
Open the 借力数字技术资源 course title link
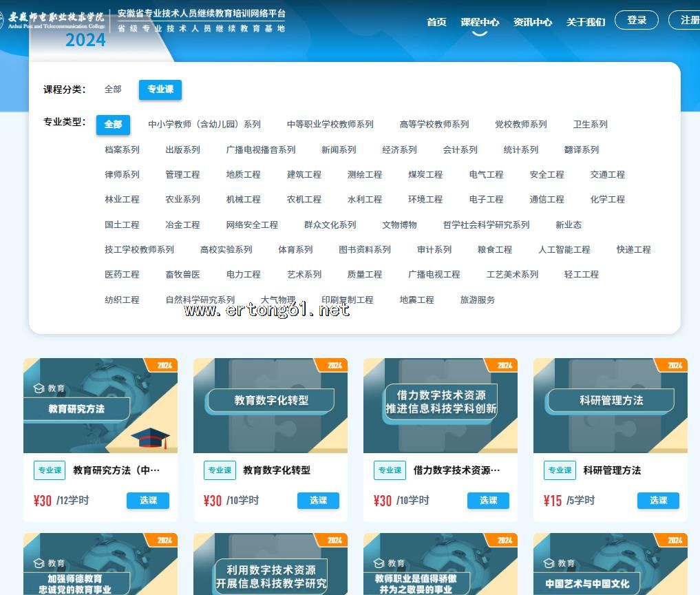[456, 470]
